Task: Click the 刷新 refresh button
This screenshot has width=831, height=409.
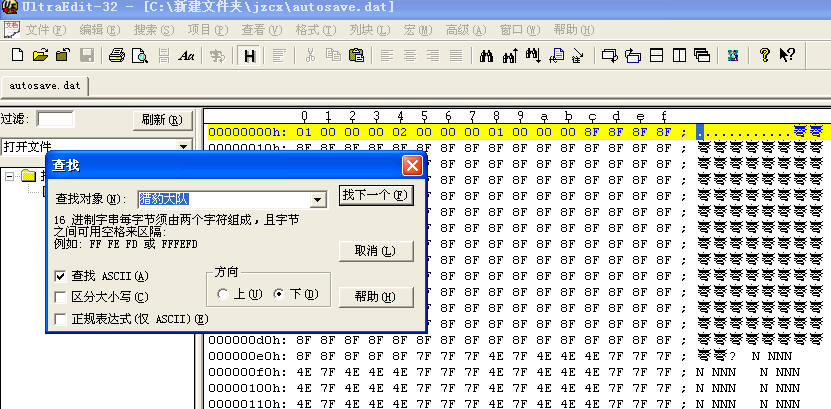Action: tap(162, 120)
